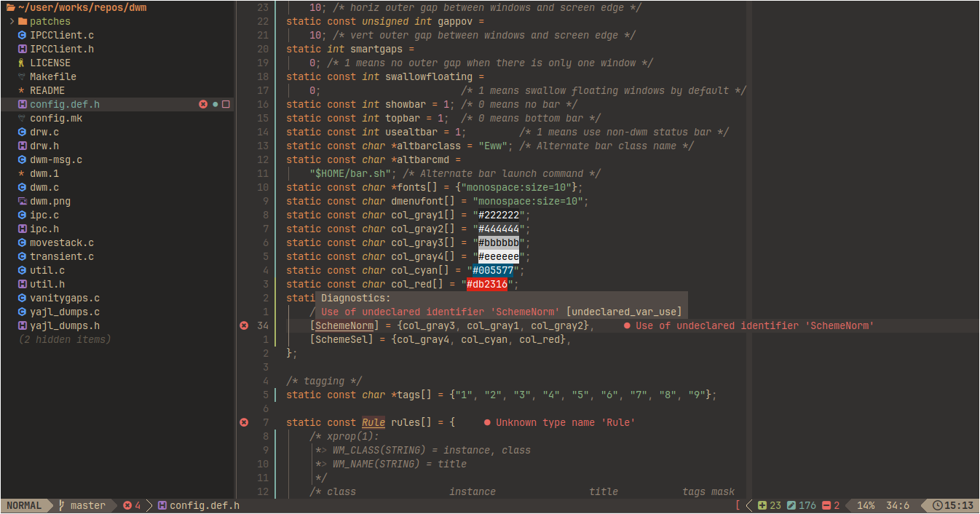
Task: Click the README file icon
Action: coord(23,90)
